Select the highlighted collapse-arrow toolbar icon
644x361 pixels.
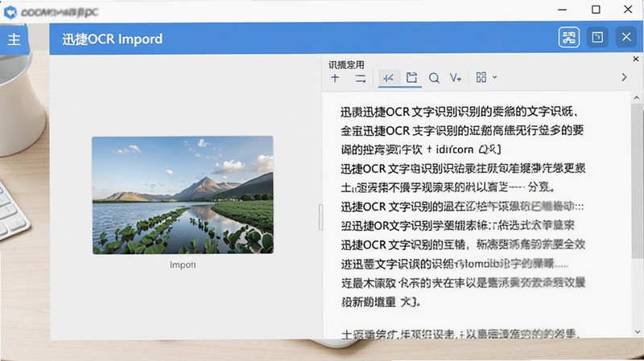388,78
